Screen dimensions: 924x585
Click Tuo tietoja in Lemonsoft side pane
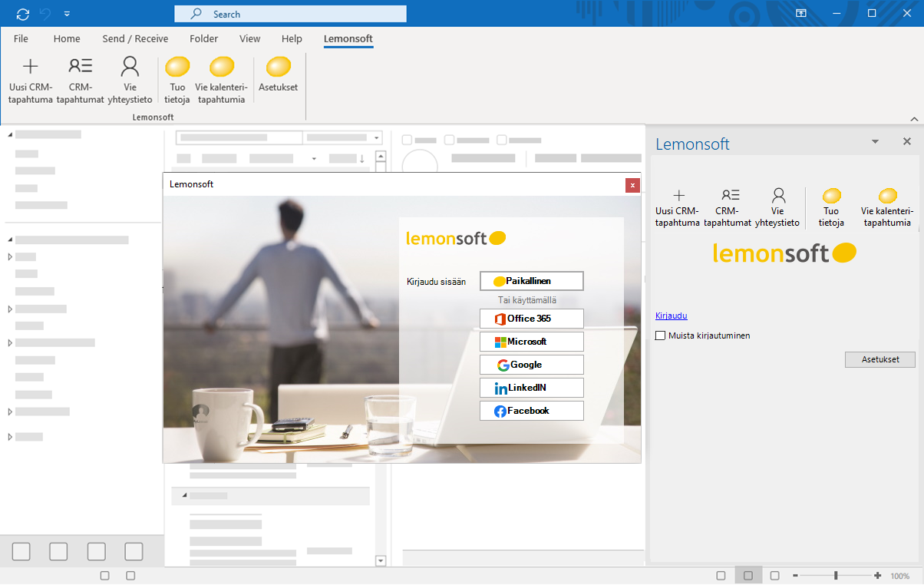(x=831, y=207)
